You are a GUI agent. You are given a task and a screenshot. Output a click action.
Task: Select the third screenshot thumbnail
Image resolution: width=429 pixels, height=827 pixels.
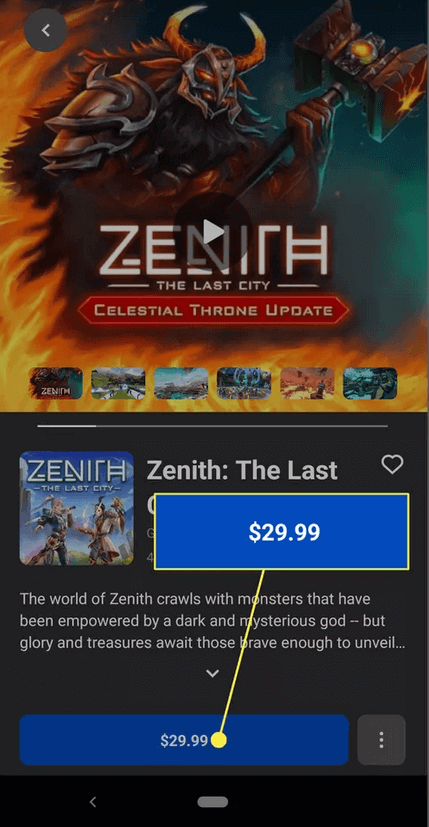point(181,383)
